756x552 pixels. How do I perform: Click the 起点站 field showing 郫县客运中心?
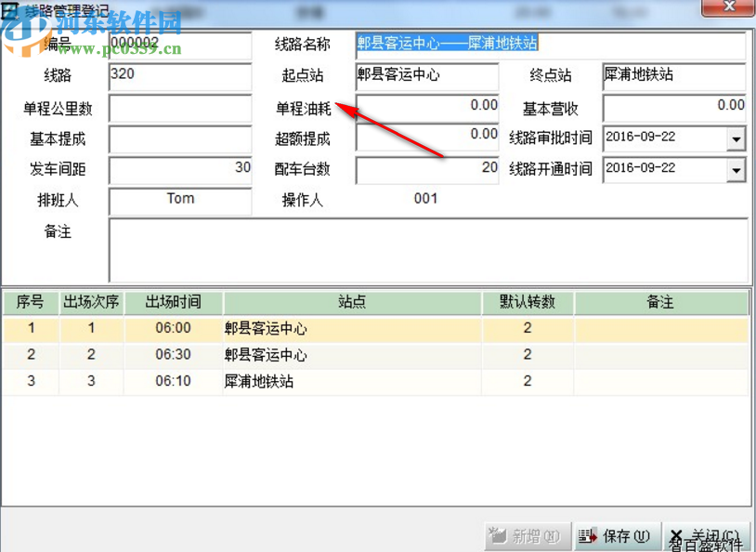pos(426,77)
